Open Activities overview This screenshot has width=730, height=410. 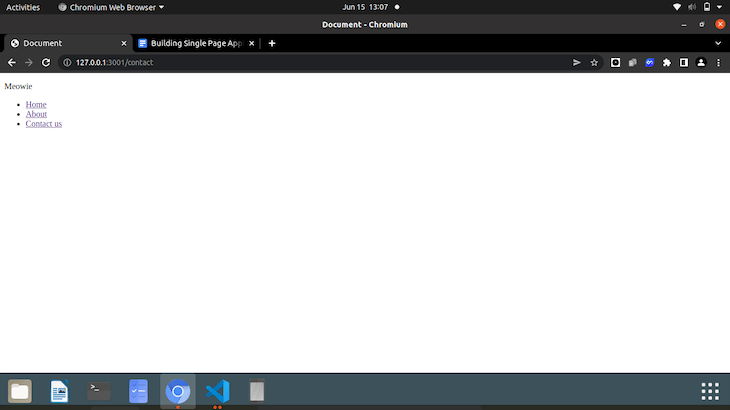(23, 7)
